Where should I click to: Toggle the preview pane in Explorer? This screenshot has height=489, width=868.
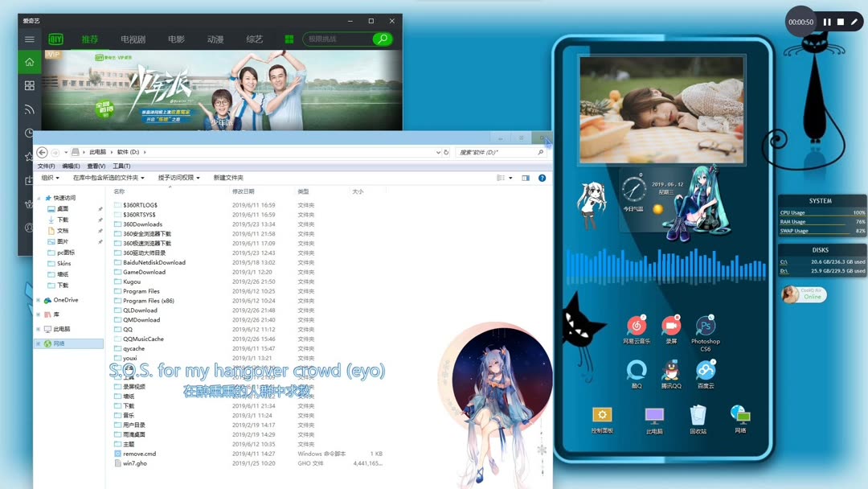pos(525,178)
